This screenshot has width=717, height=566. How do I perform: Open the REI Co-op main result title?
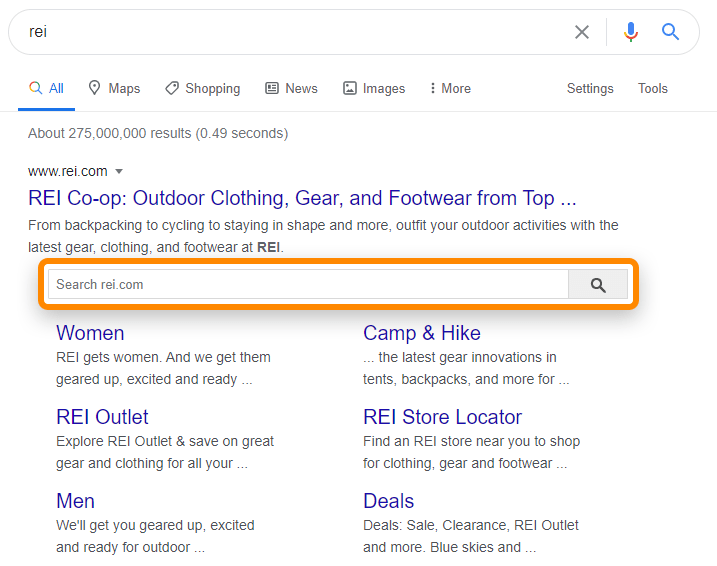pyautogui.click(x=302, y=197)
